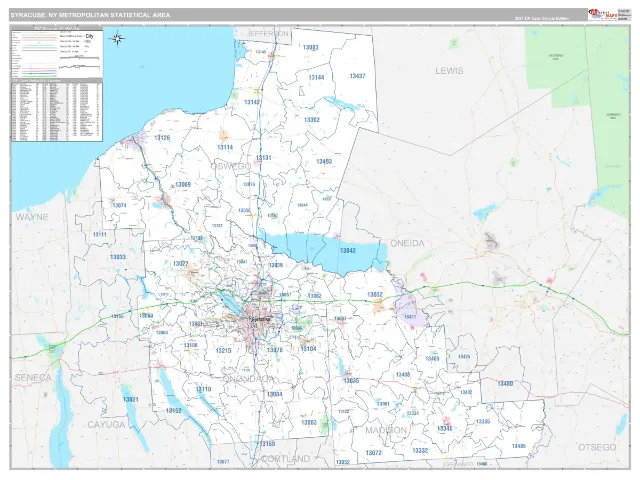Click ZIP code 13126 label
The width and height of the screenshot is (640, 480).
pyautogui.click(x=162, y=138)
